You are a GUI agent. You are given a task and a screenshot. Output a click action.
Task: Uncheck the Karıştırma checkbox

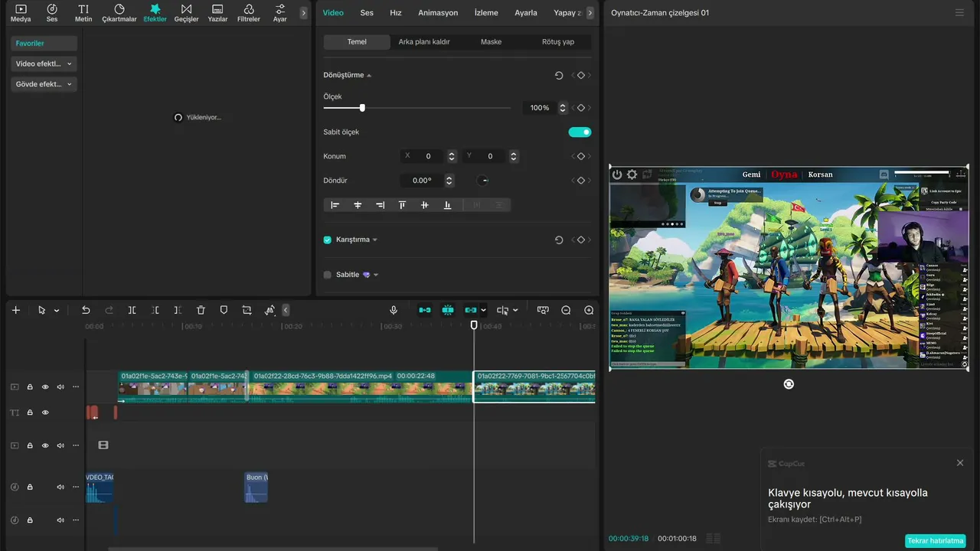328,240
